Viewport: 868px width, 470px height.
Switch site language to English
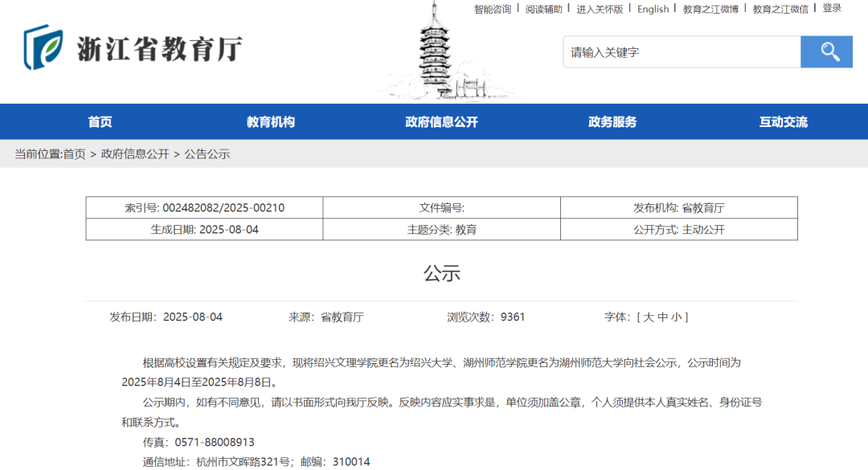point(653,9)
